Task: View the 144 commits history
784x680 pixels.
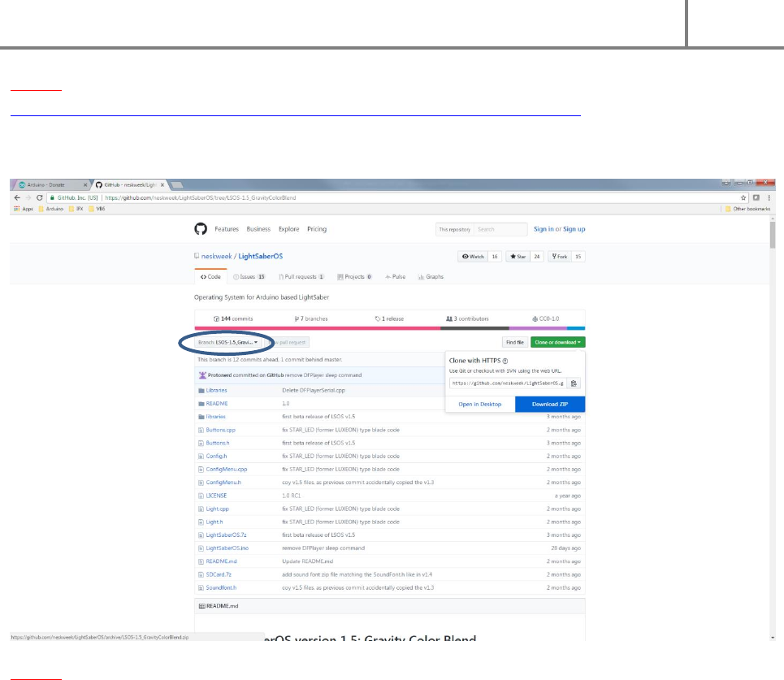Action: click(233, 318)
